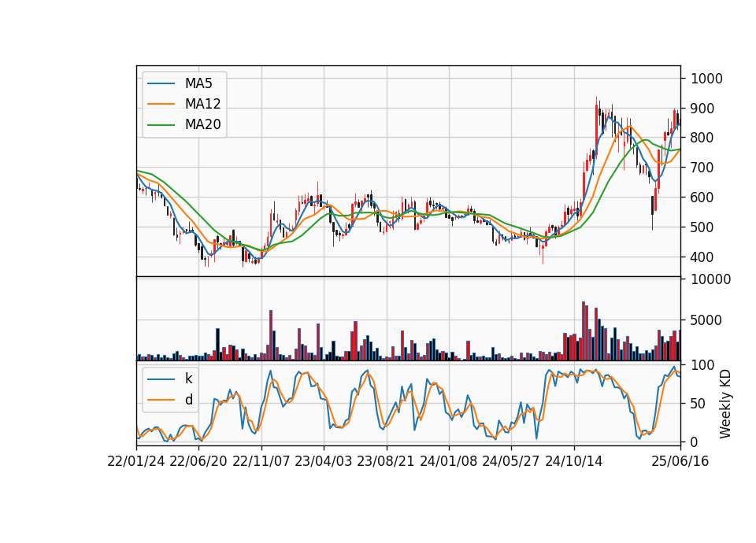Screen dimensions: 756x543
Task: Click the MA20 legend label
Action: (202, 125)
